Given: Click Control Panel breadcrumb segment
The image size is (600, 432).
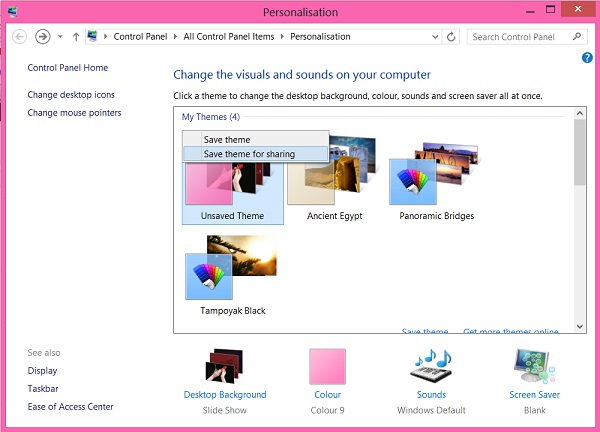Looking at the screenshot, I should 140,37.
